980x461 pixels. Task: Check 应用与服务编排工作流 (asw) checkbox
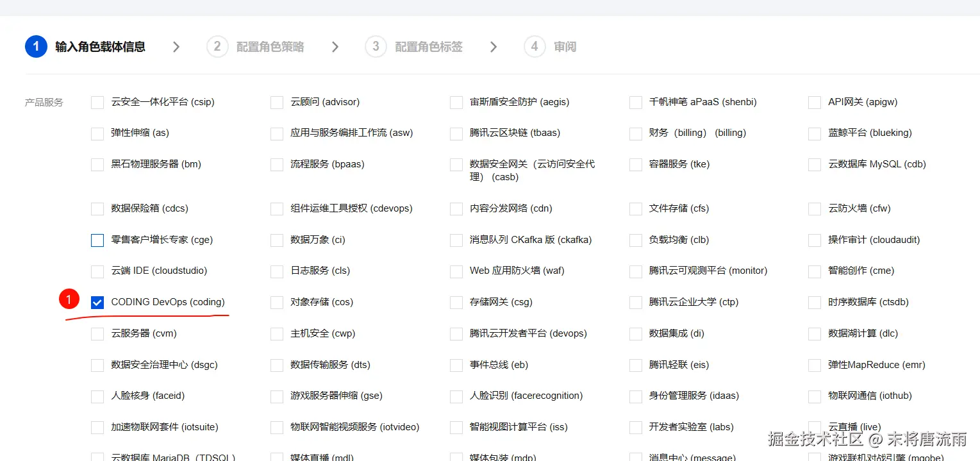tap(277, 133)
